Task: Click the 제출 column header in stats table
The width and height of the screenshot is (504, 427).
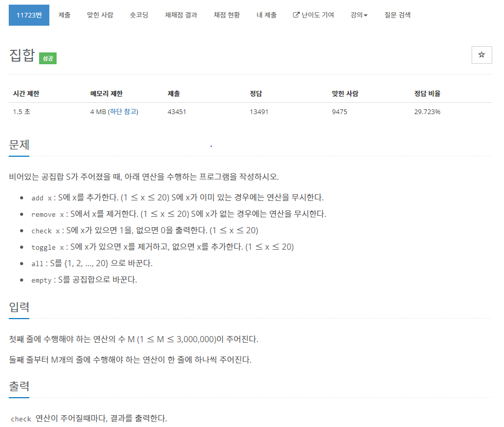Action: [x=174, y=94]
